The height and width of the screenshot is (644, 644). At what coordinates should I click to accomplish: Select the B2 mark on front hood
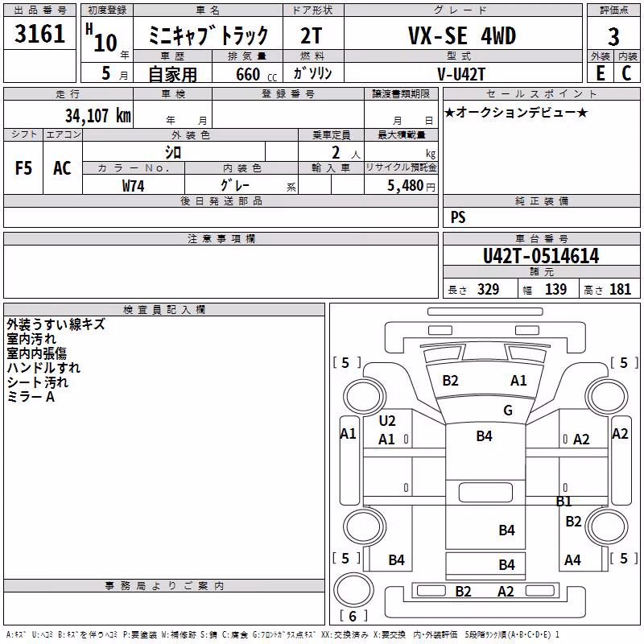pyautogui.click(x=451, y=381)
